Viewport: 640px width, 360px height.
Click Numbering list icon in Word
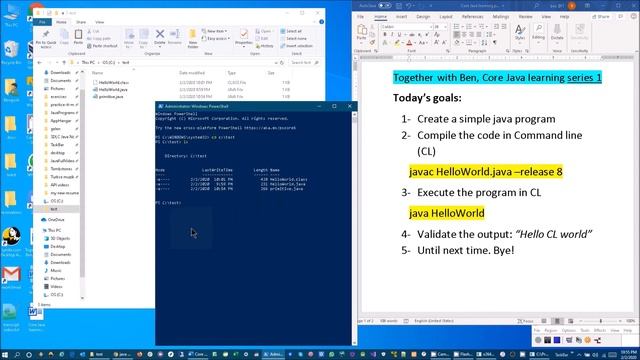[x=469, y=27]
